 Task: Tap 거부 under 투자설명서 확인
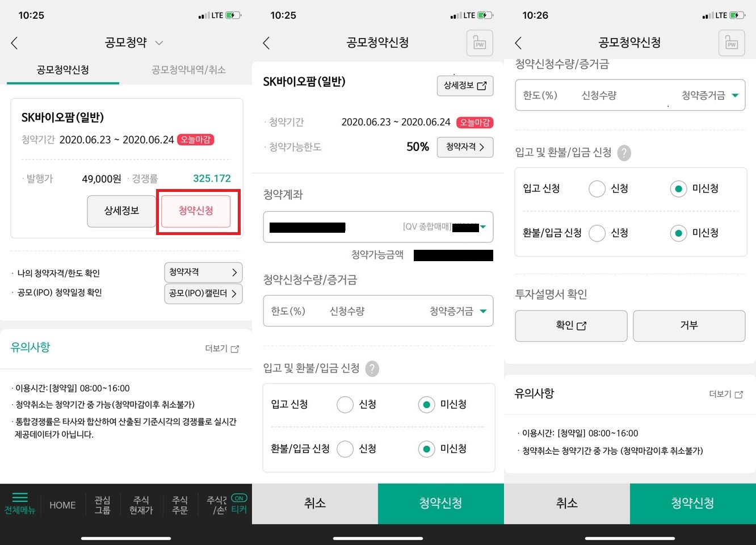(x=689, y=326)
